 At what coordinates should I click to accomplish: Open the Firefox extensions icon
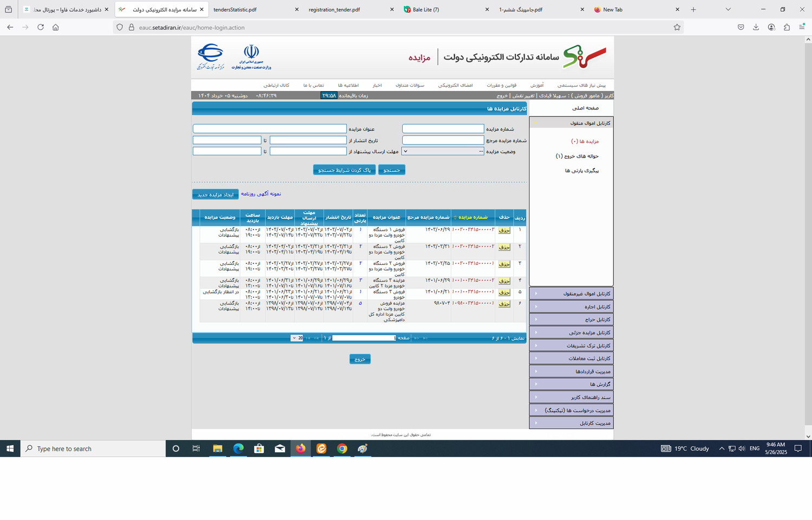point(787,27)
